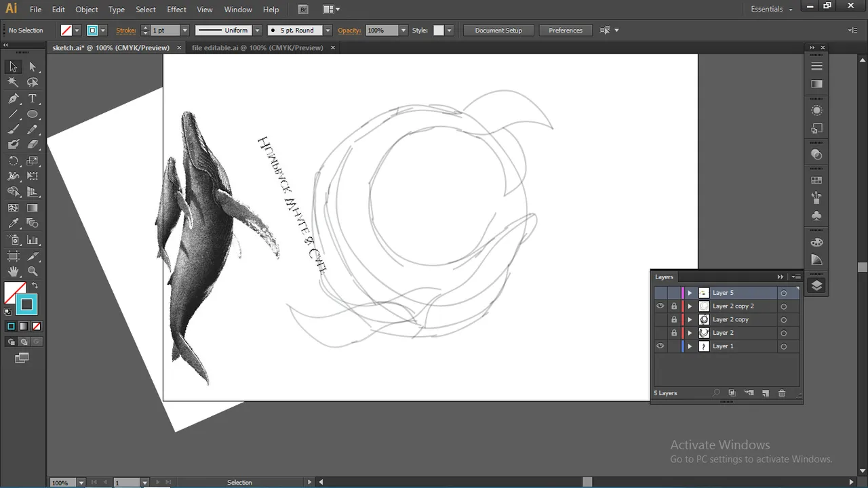Open the Window menu
This screenshot has height=488, width=868.
[x=238, y=9]
